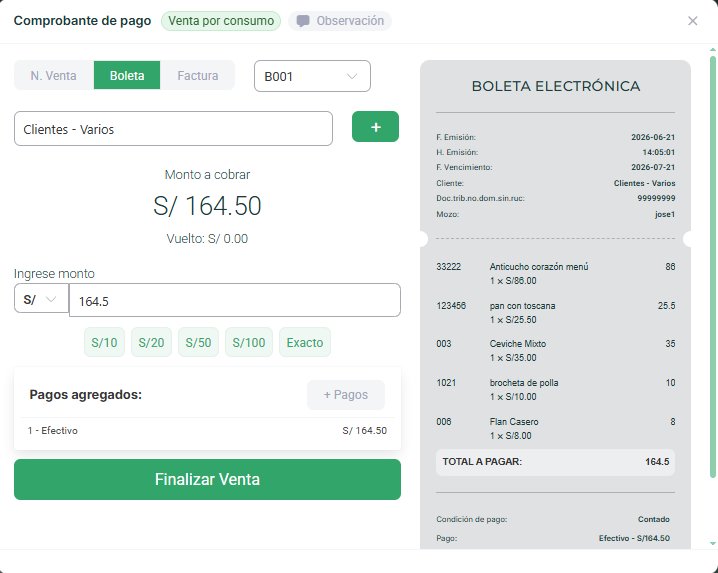Click the Pagos agregados heading

point(86,395)
